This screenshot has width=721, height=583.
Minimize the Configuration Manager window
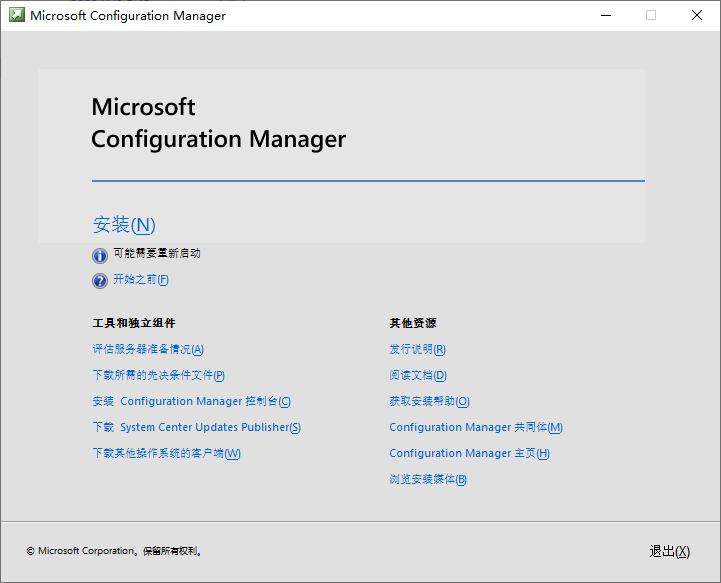coord(605,15)
